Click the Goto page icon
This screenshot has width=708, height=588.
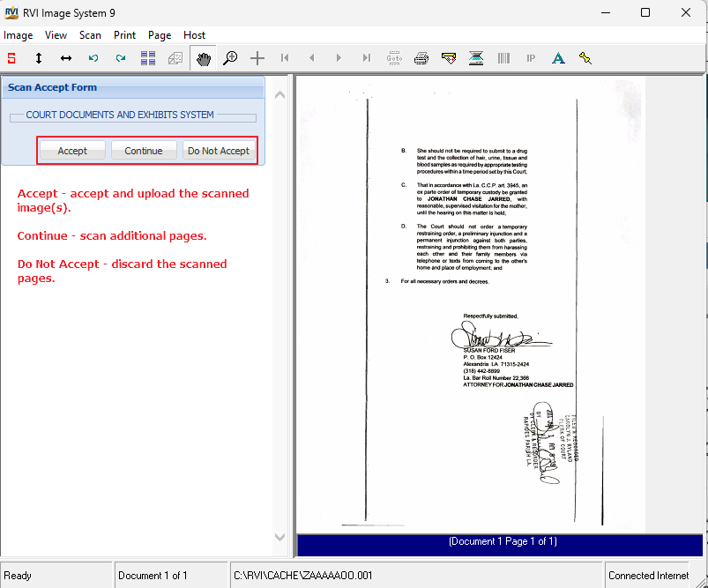click(x=394, y=58)
